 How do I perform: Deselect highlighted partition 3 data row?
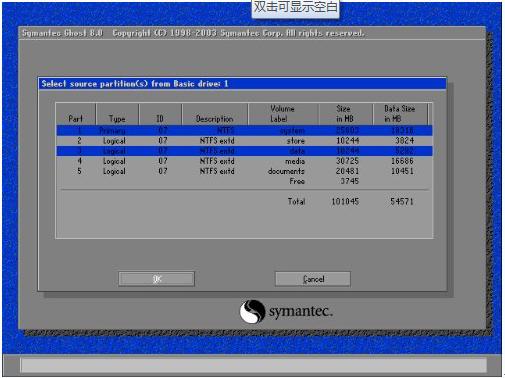pos(244,151)
